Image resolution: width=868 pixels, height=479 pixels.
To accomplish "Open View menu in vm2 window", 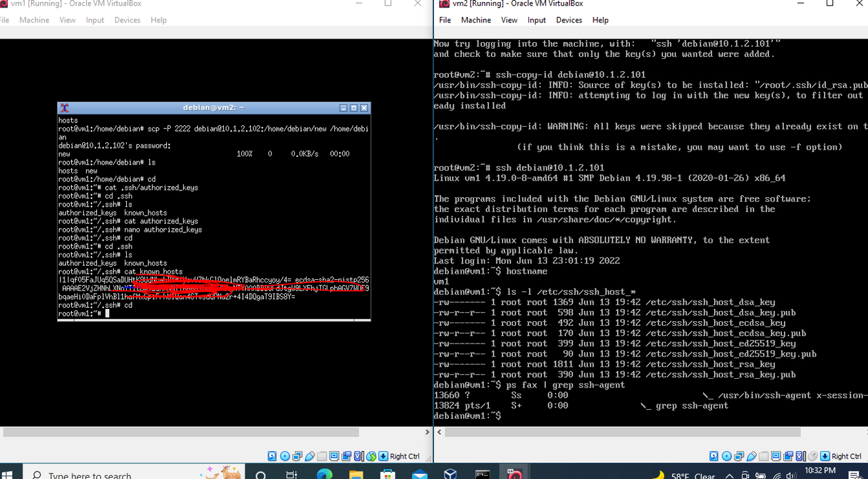I will (509, 20).
